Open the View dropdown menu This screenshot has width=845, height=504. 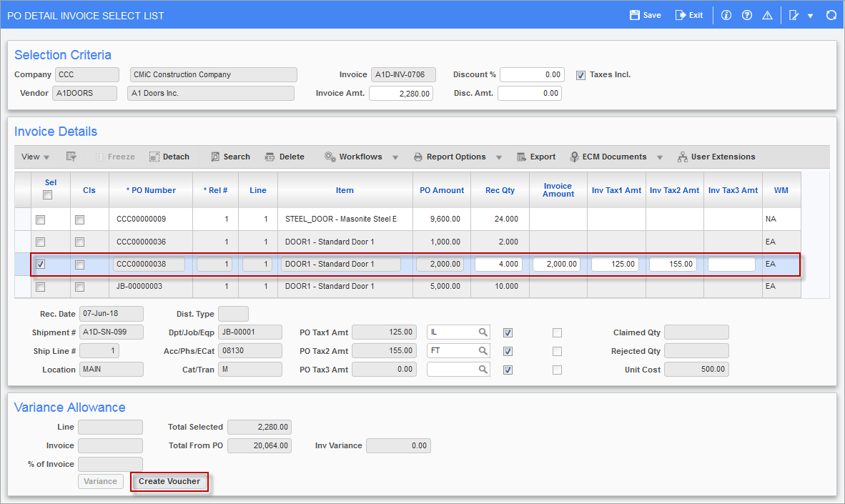[x=34, y=157]
